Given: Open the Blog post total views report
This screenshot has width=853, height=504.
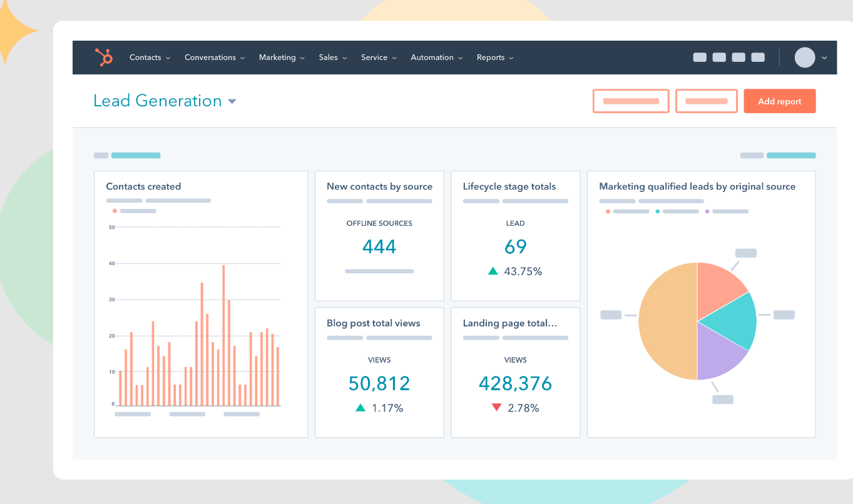Looking at the screenshot, I should [374, 323].
